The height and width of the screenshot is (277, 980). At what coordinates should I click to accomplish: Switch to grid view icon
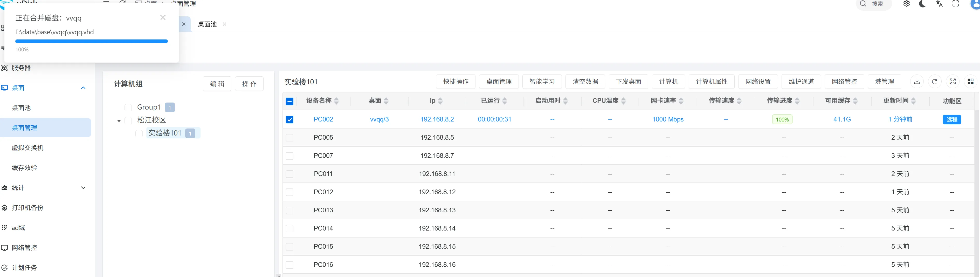pos(970,82)
